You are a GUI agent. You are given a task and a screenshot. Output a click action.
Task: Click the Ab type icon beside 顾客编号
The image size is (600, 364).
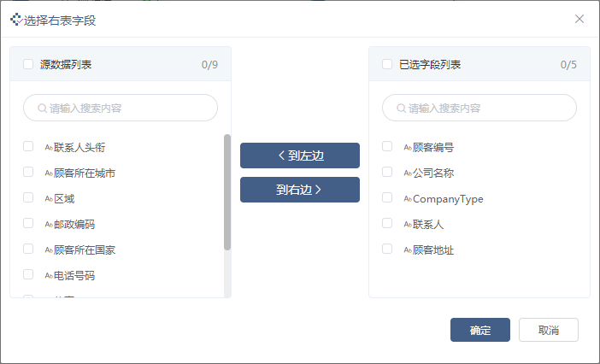pos(408,148)
